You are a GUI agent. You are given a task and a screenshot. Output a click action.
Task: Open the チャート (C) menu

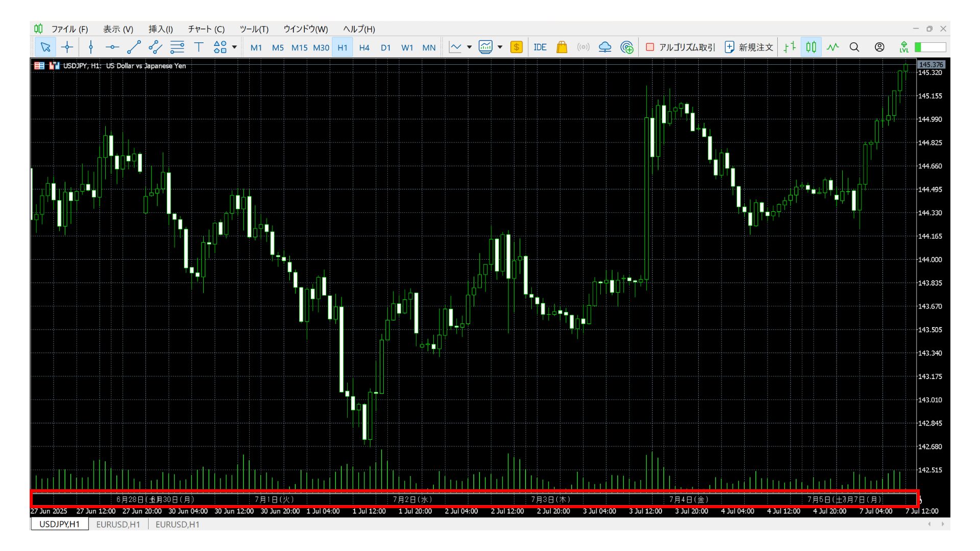coord(206,29)
